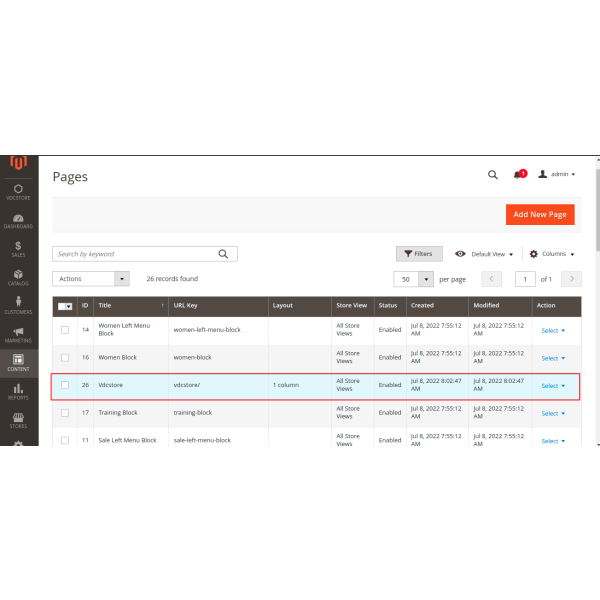Select the Vdcstore row checkbox
The height and width of the screenshot is (600, 600).
coord(65,385)
